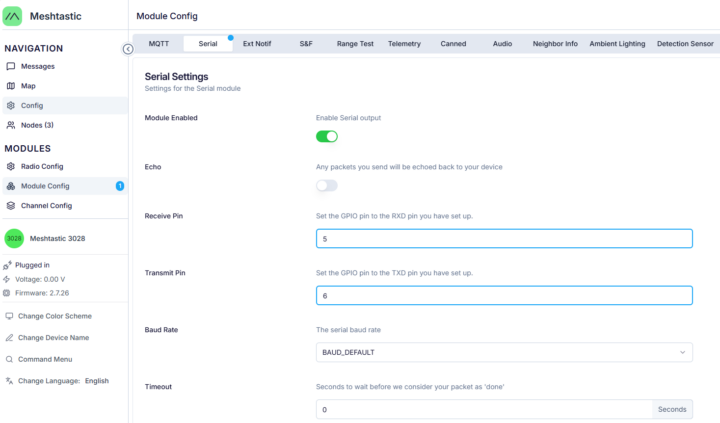This screenshot has height=423, width=720.
Task: Disable the Module Enabled toggle
Action: pos(326,136)
